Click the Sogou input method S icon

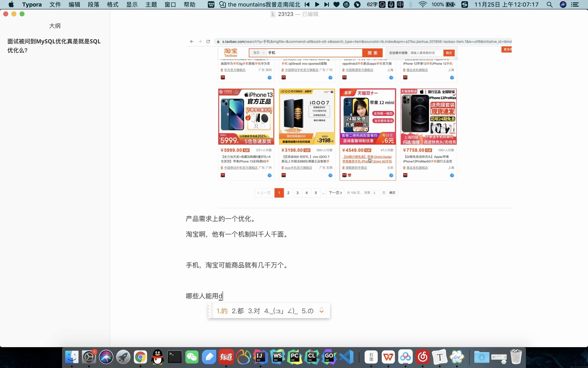coord(464,4)
